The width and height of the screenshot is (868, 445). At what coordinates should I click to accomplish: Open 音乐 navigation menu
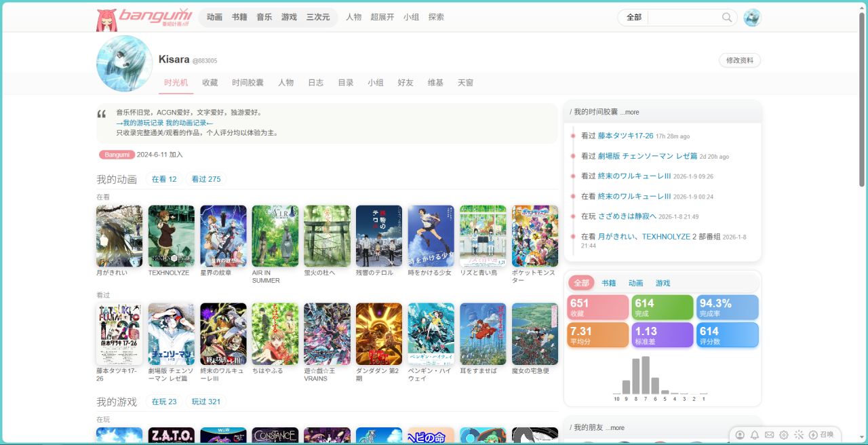[x=264, y=17]
